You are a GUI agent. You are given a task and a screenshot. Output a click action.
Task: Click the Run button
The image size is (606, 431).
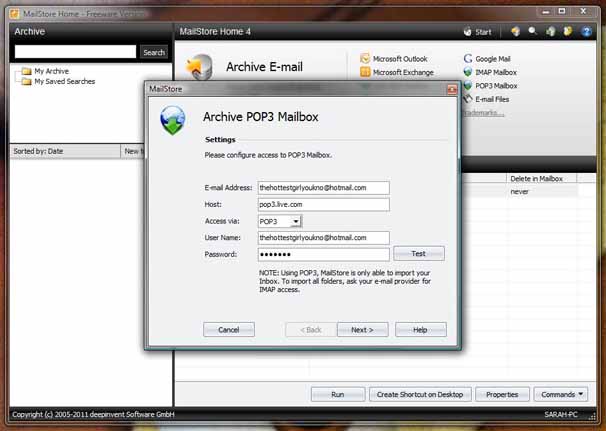click(338, 394)
